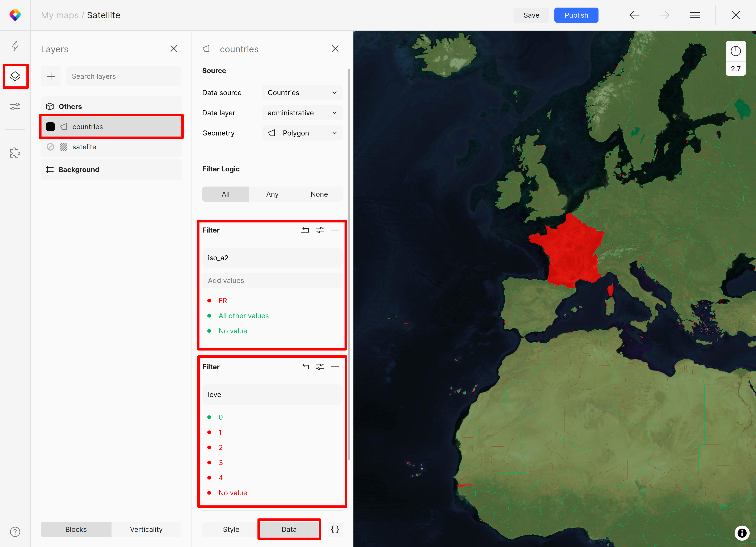Click the Search layers input field
The image size is (756, 547).
coord(124,76)
